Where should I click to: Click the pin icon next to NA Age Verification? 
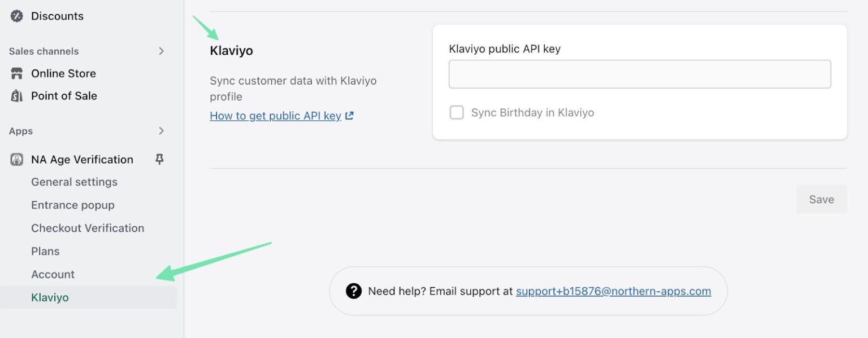click(x=159, y=159)
